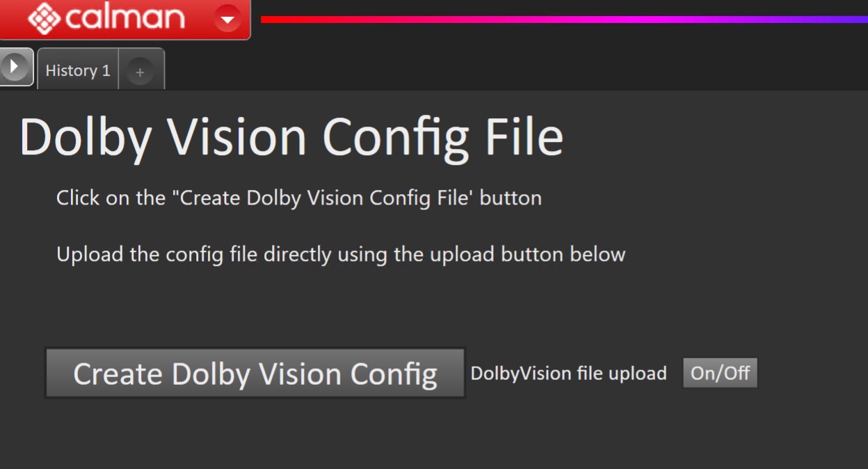Select the Dolby Vision Config File heading
The image size is (868, 469).
(x=291, y=138)
